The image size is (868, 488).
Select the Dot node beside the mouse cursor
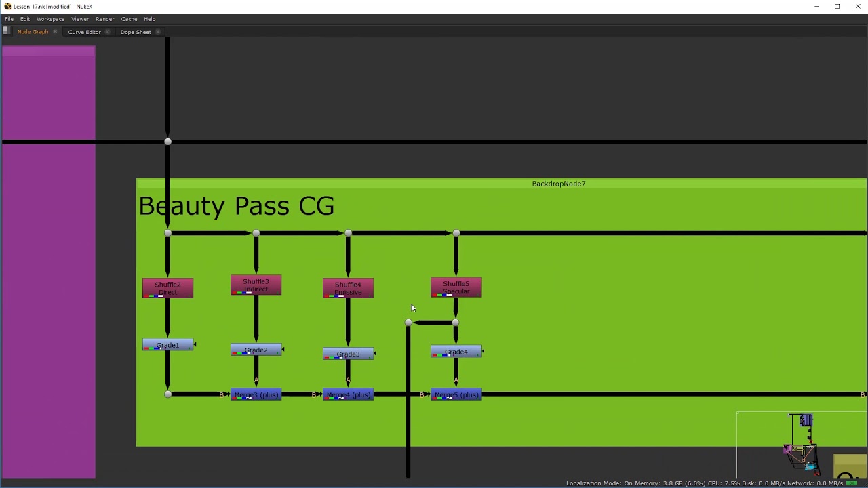click(x=408, y=323)
